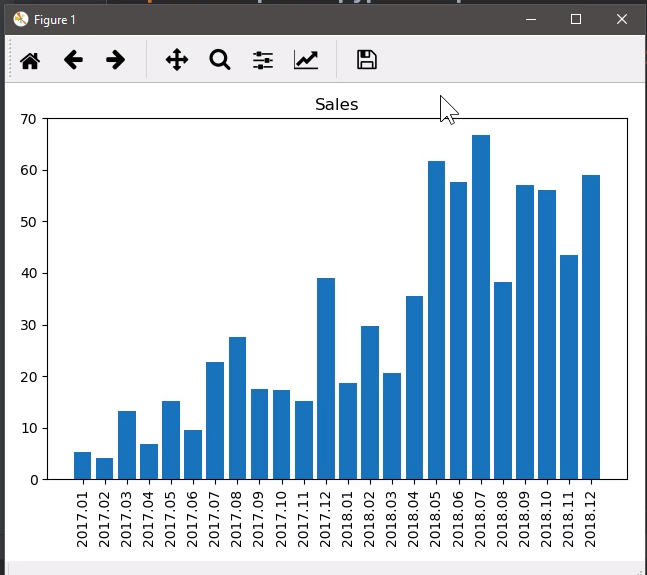The width and height of the screenshot is (647, 575).
Task: Click the y-axis label '30'
Action: pos(28,325)
